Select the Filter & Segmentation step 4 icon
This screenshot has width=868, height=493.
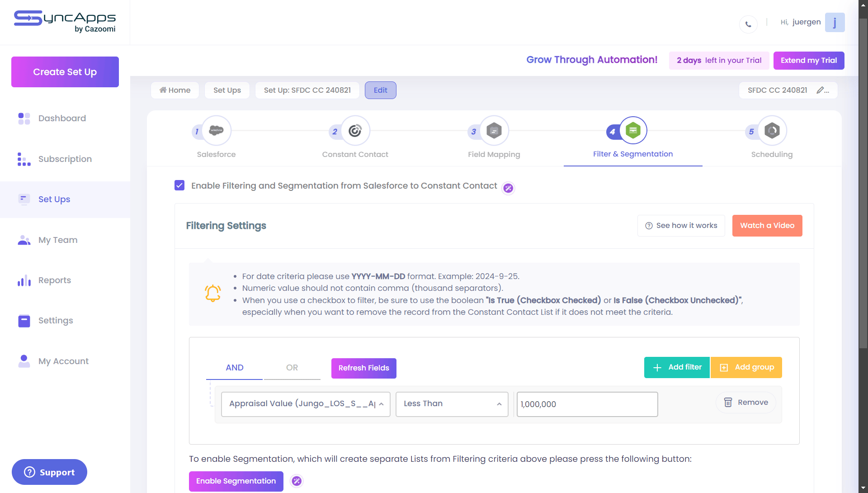tap(633, 131)
